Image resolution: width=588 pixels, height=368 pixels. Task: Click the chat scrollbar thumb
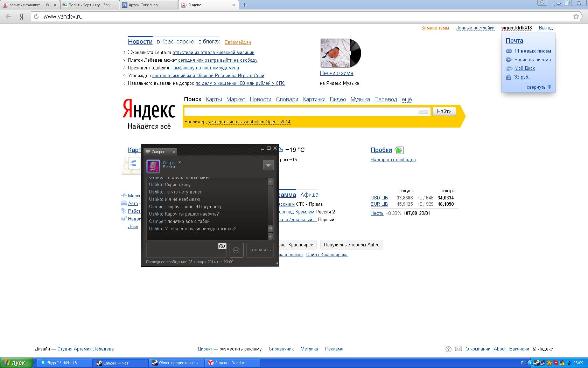coord(270,229)
